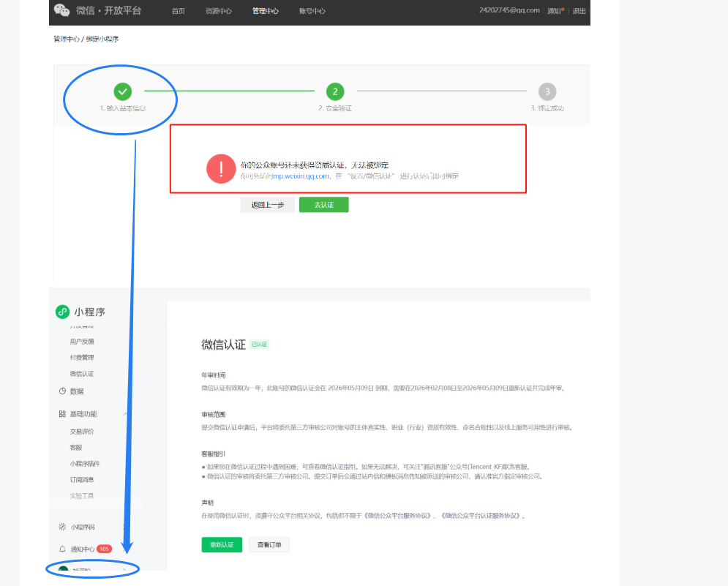Click the 绑定小程序 breadcrumb text
Image resolution: width=728 pixels, height=586 pixels.
[102, 39]
